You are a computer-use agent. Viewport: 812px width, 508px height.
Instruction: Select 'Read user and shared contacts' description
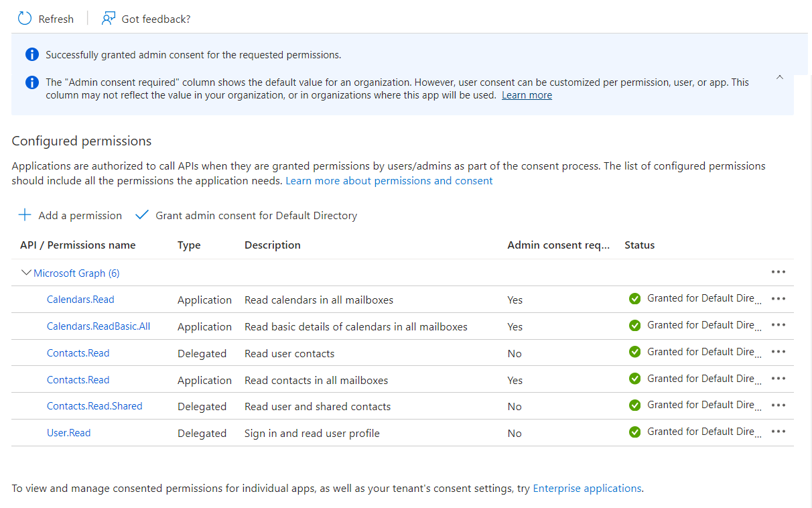[318, 406]
